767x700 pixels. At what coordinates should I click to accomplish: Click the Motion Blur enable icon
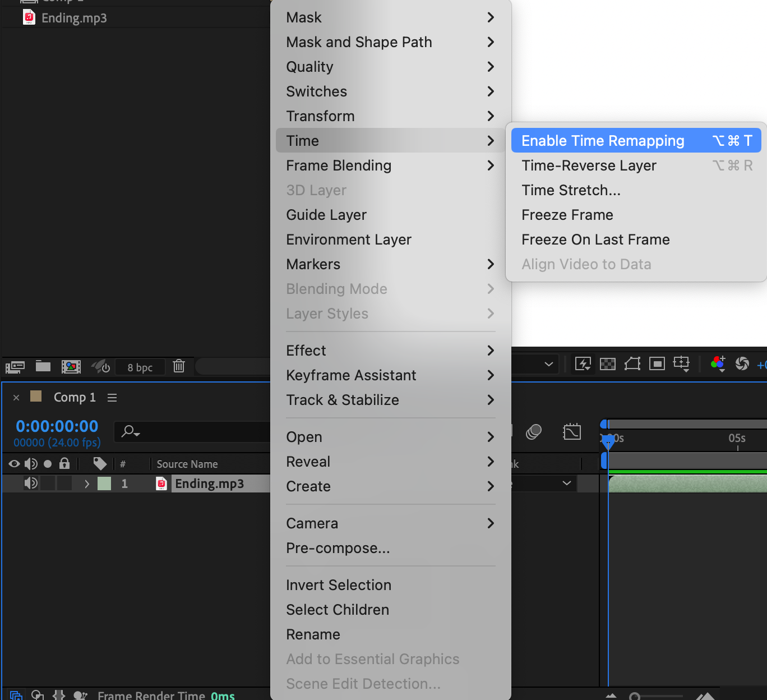[x=534, y=432]
